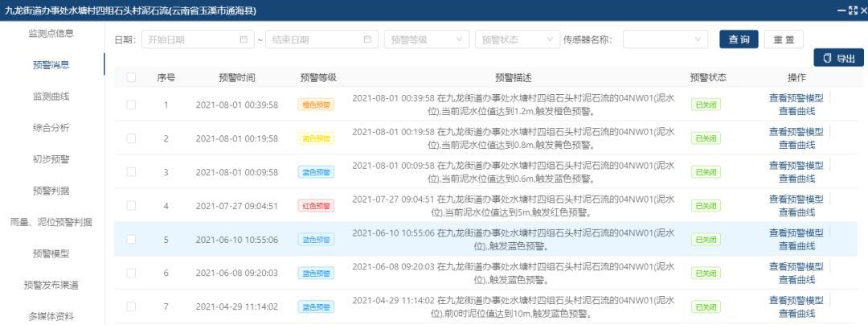
Task: Click timestamp 2021-07-27 09:04:51 in 预警时间 column
Action: pos(237,206)
